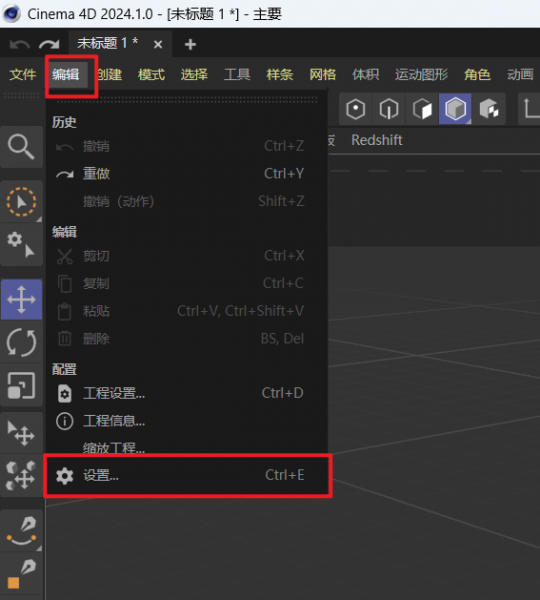The image size is (540, 600).
Task: Open the 模式 menu
Action: [151, 74]
